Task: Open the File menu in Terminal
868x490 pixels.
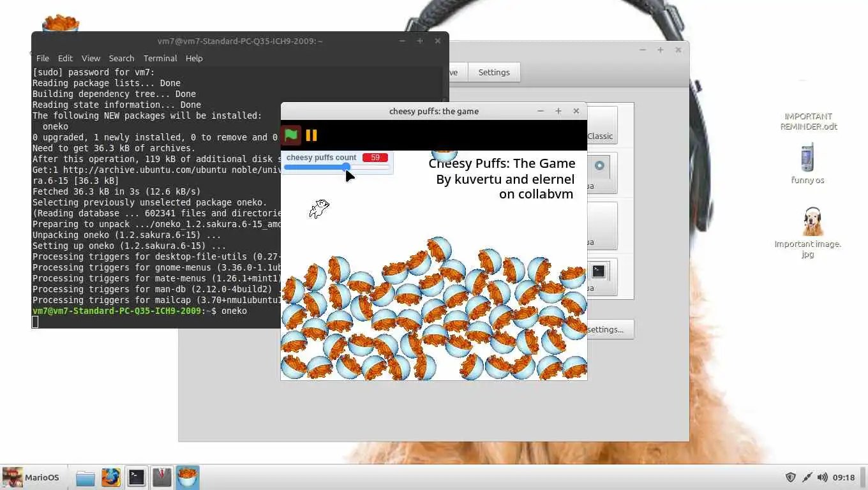Action: (43, 58)
